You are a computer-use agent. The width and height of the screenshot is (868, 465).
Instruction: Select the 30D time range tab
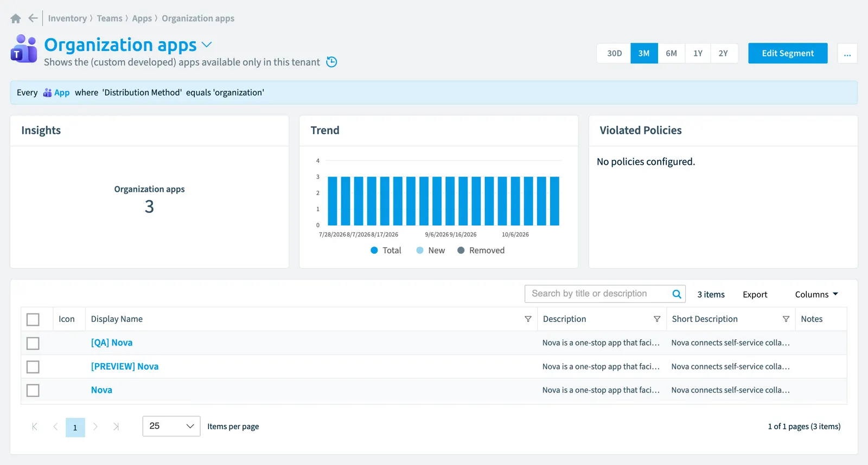[x=614, y=53]
